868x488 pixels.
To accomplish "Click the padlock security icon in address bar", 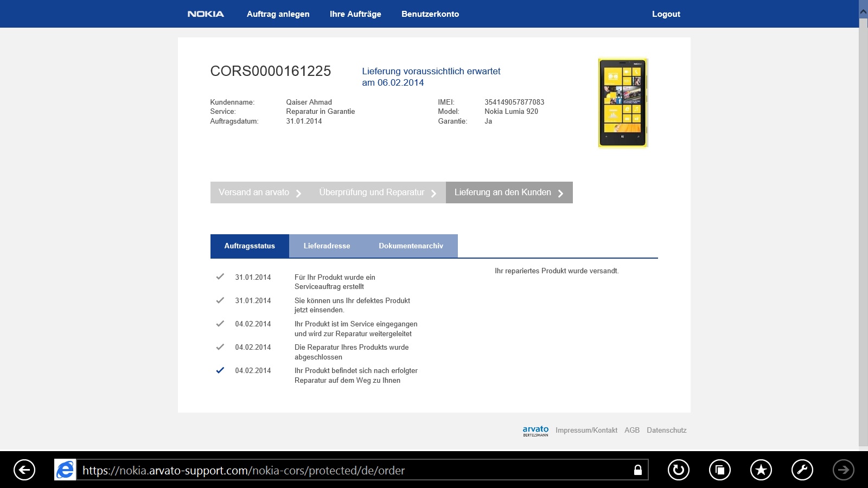I will coord(638,470).
